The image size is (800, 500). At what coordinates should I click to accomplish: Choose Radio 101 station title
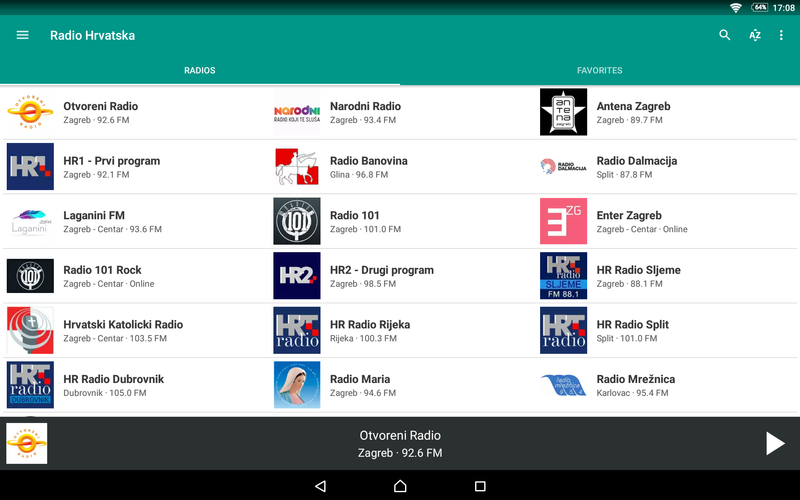click(x=355, y=215)
